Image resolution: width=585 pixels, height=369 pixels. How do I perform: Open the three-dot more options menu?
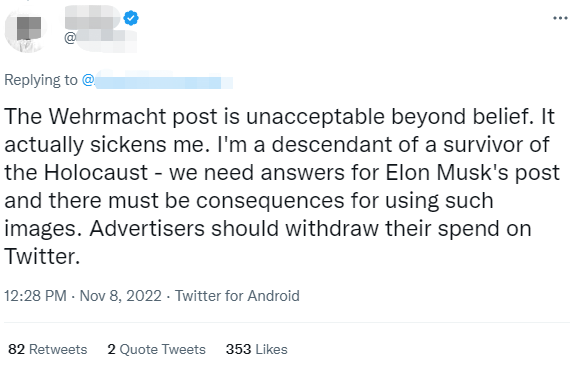[x=560, y=18]
